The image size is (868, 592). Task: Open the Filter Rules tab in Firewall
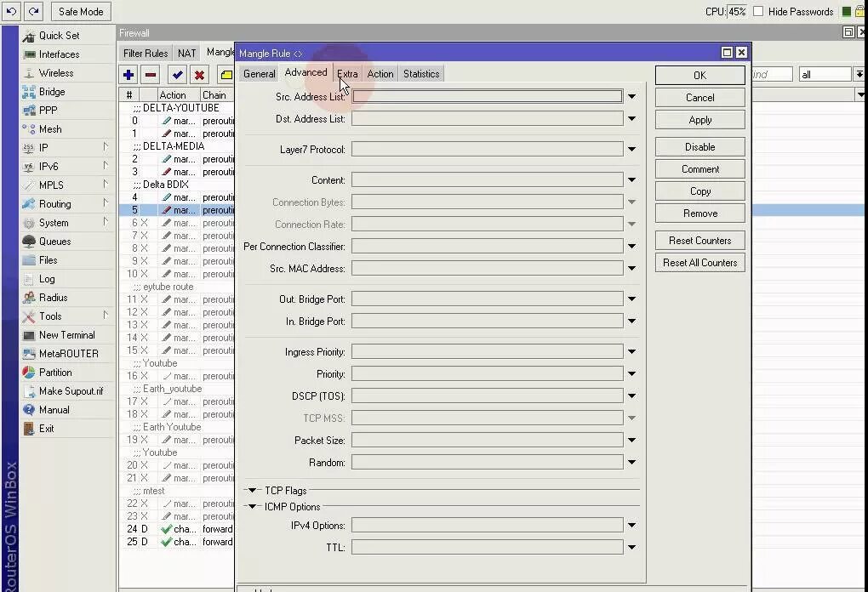pyautogui.click(x=146, y=53)
